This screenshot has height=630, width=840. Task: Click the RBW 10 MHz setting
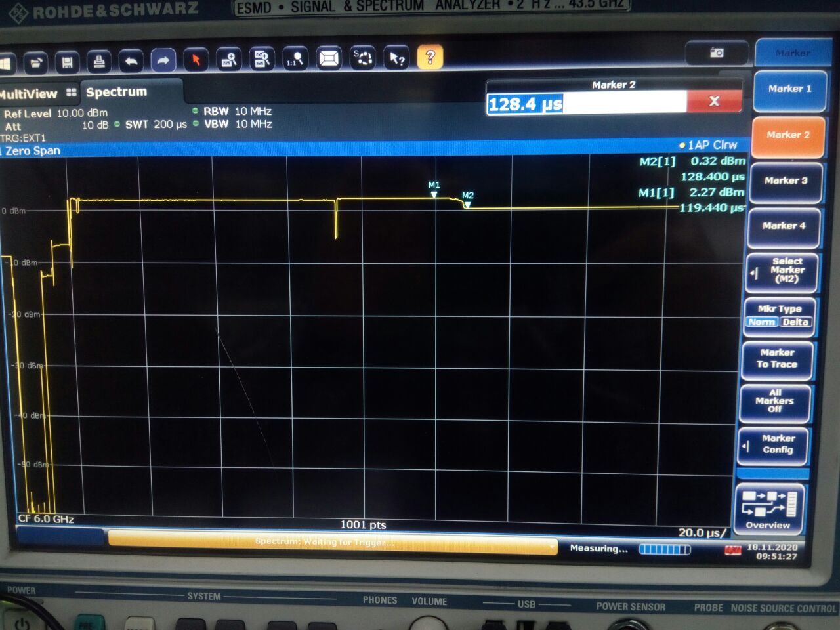[237, 111]
